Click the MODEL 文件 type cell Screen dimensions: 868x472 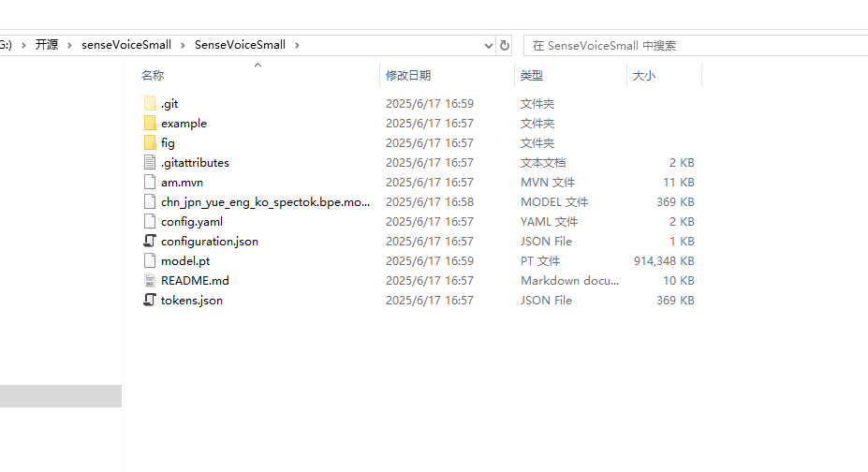pos(554,202)
